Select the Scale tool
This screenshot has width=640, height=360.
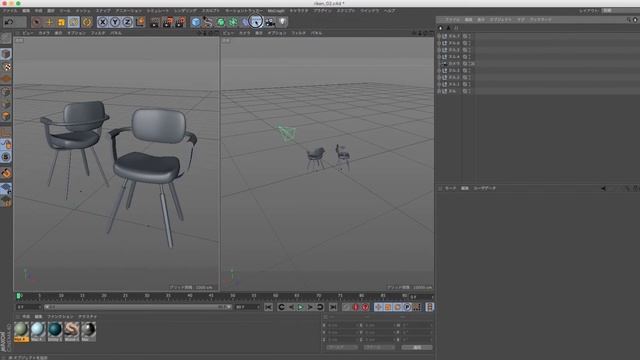(x=61, y=22)
